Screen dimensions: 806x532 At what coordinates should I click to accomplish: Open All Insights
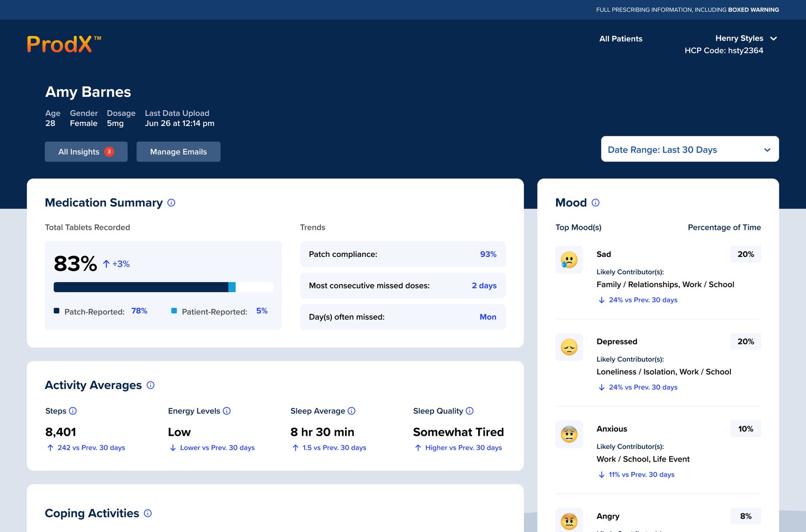[86, 152]
